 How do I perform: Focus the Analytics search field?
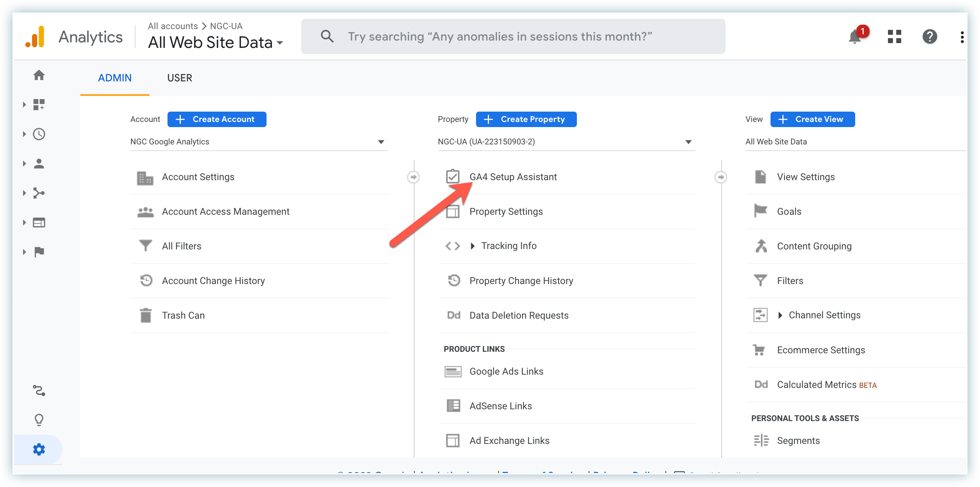[x=499, y=36]
